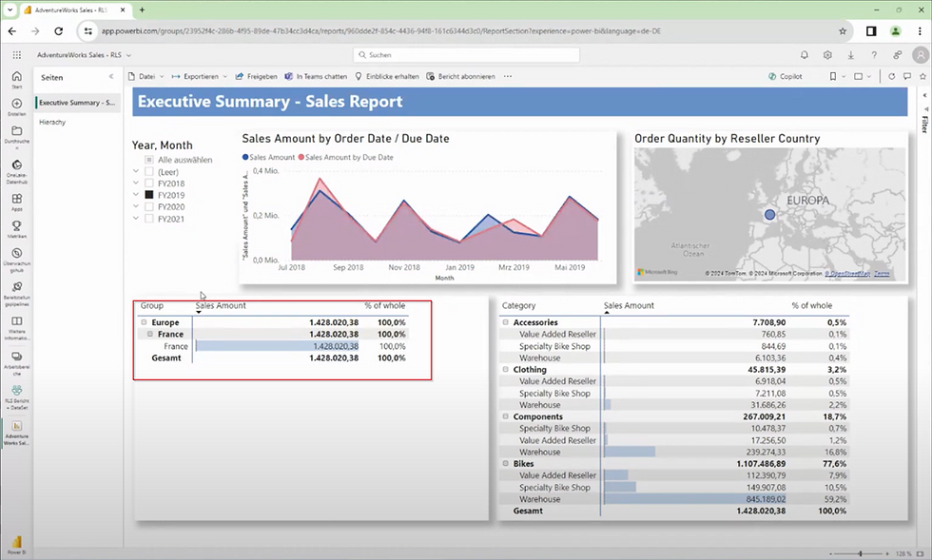
Task: Open the RLS Bericht + DataSet workspace
Action: click(17, 396)
